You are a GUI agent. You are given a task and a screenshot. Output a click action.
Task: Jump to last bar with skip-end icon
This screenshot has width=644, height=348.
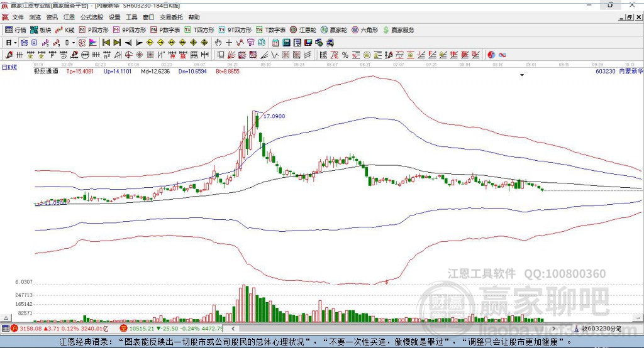117,43
